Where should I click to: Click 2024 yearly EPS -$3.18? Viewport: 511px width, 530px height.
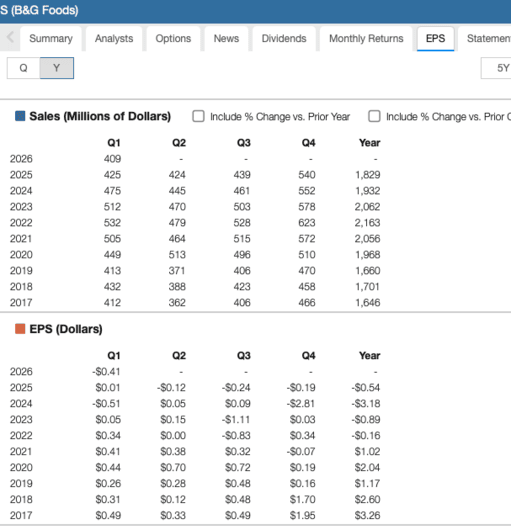tap(366, 403)
